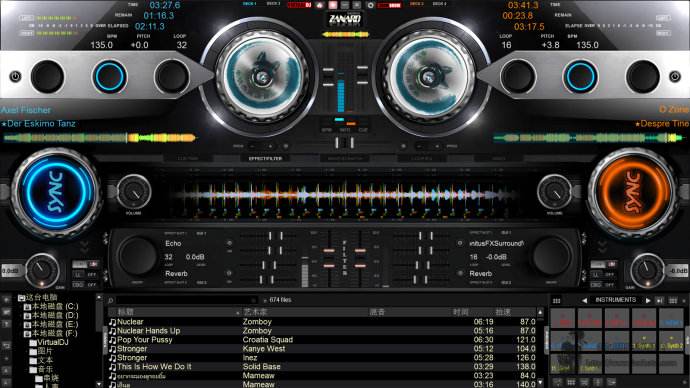
Task: Click the left turntable jog wheel
Action: pos(262,77)
